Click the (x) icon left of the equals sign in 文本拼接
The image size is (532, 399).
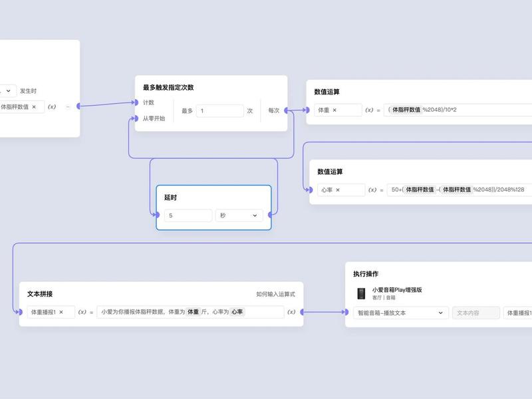(82, 312)
